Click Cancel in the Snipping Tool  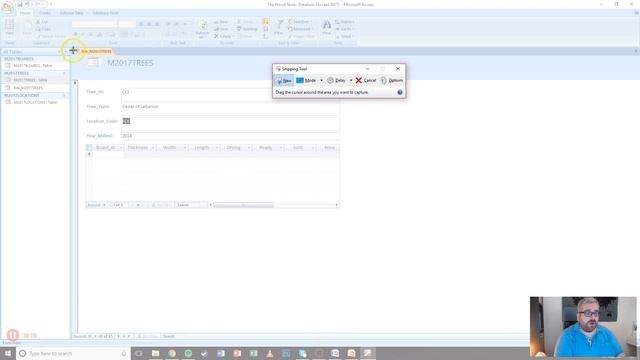(x=366, y=80)
